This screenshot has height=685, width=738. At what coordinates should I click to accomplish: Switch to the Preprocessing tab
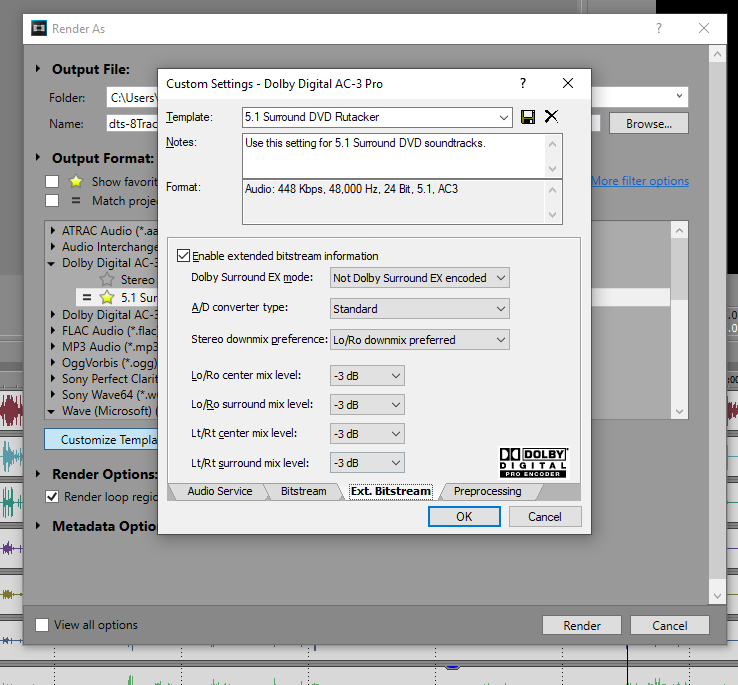click(x=487, y=491)
